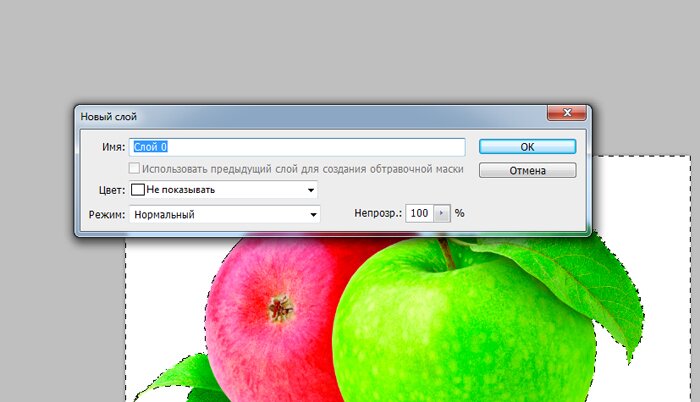Click the color swatch beside Не показывать
700x402 pixels.
pos(138,190)
